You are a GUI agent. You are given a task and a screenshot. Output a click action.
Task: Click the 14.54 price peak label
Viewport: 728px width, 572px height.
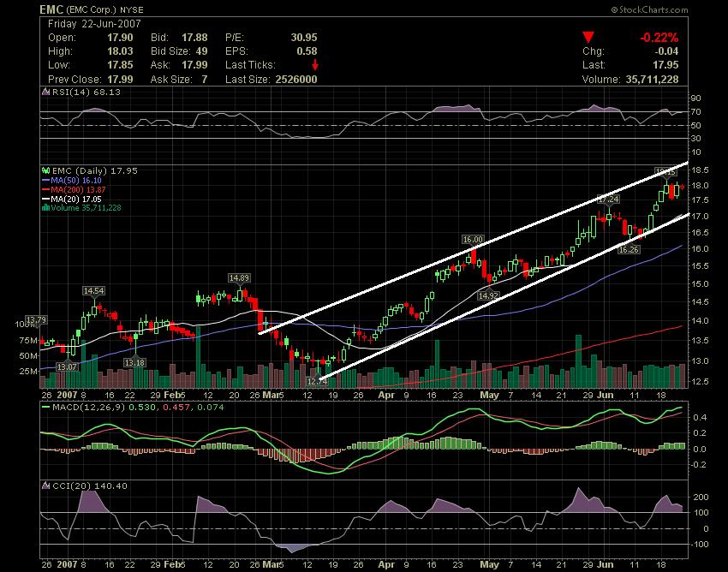pyautogui.click(x=93, y=290)
